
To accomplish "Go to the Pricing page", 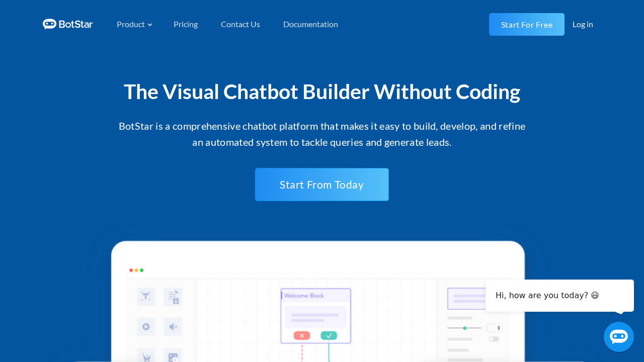I will pos(186,24).
